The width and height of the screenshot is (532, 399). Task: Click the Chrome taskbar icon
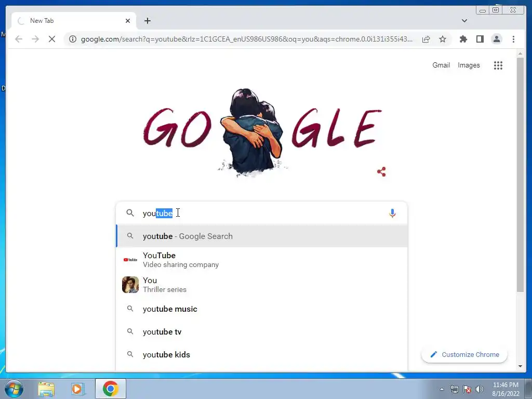point(110,389)
